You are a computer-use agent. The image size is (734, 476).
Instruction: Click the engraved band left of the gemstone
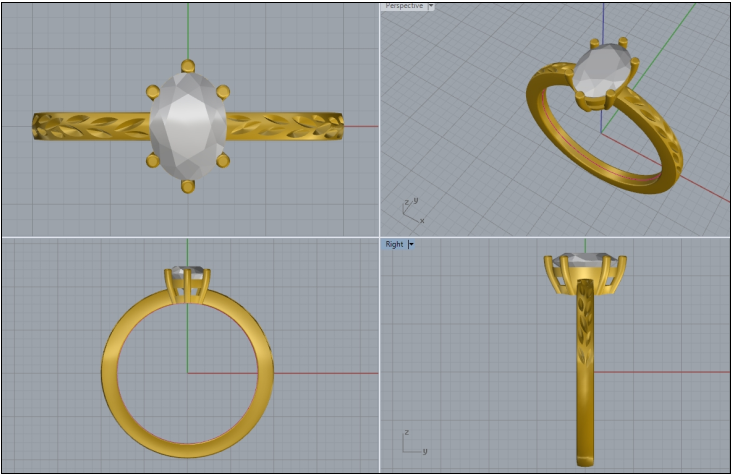[90, 126]
